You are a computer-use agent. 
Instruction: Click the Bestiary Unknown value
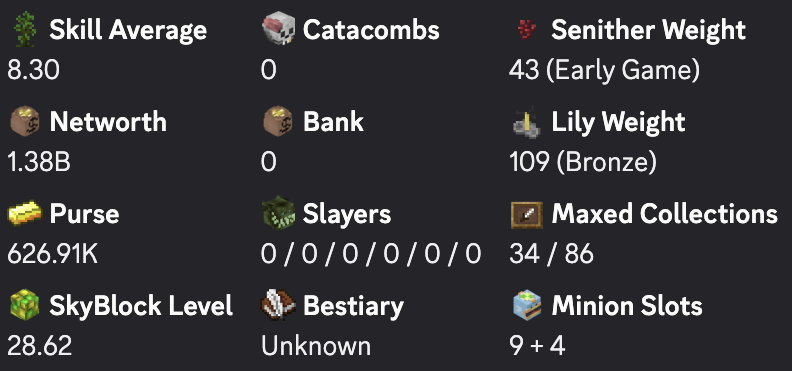316,346
